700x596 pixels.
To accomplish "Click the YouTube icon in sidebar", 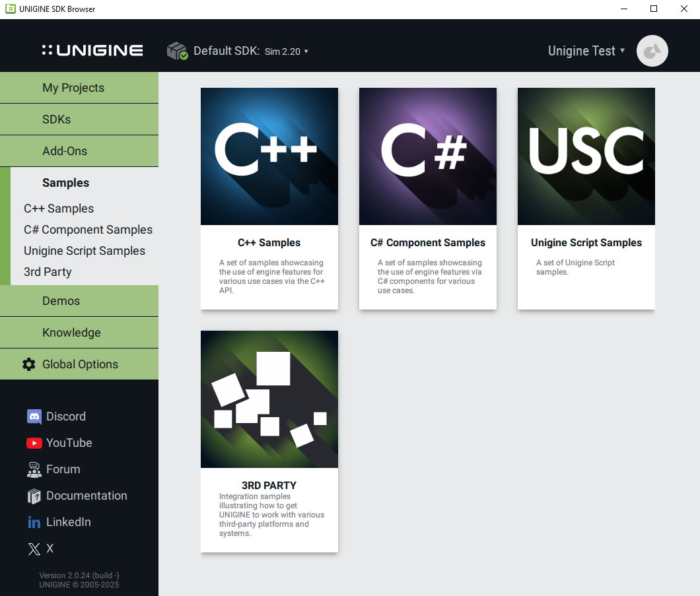I will click(x=34, y=443).
